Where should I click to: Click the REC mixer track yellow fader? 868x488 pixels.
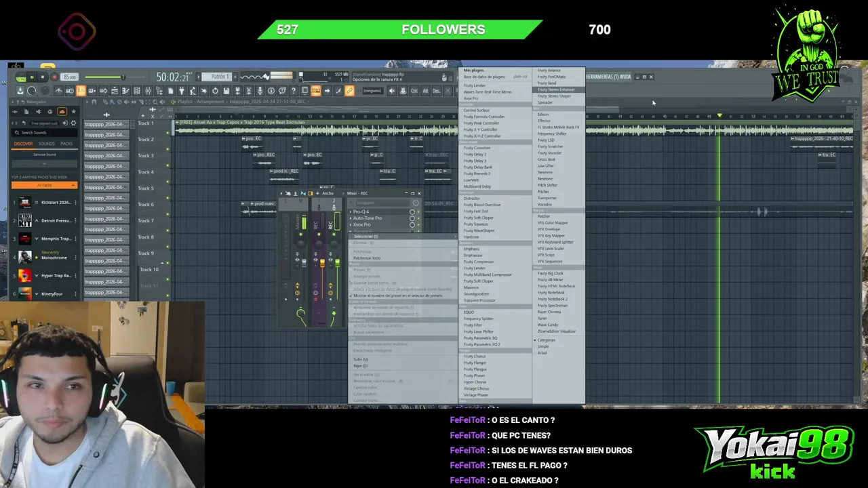(x=323, y=264)
